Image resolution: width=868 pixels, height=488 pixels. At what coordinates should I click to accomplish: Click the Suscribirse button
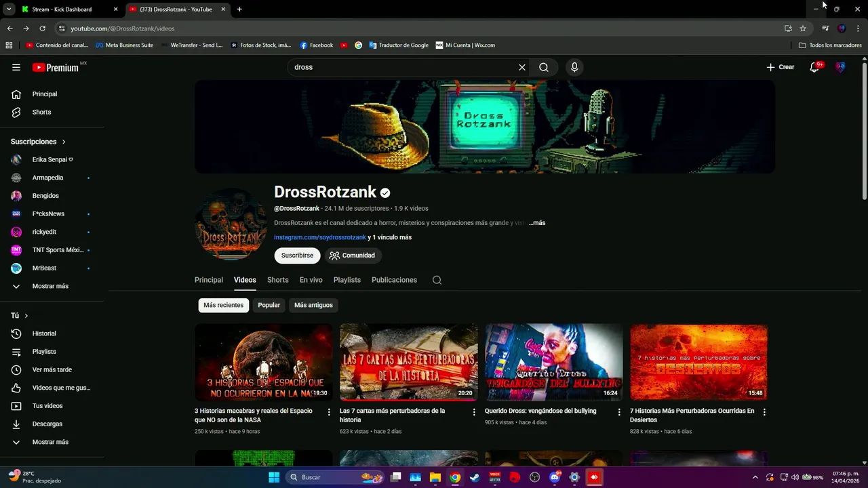coord(297,256)
